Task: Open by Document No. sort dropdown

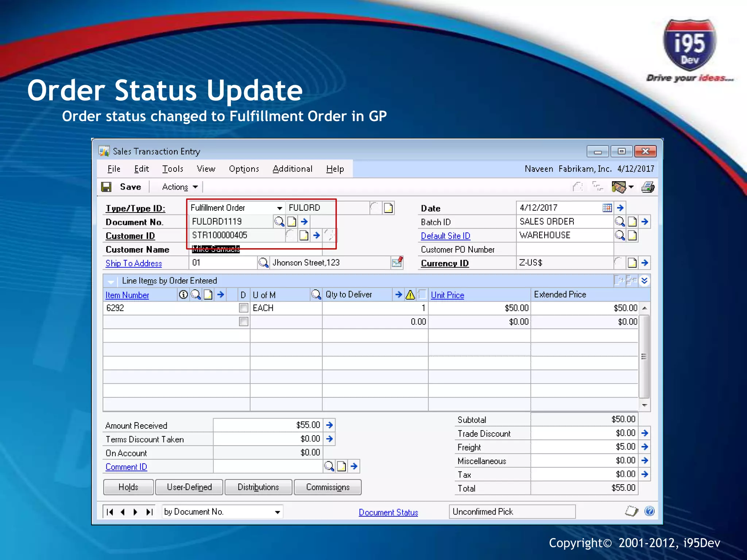Action: 278,512
